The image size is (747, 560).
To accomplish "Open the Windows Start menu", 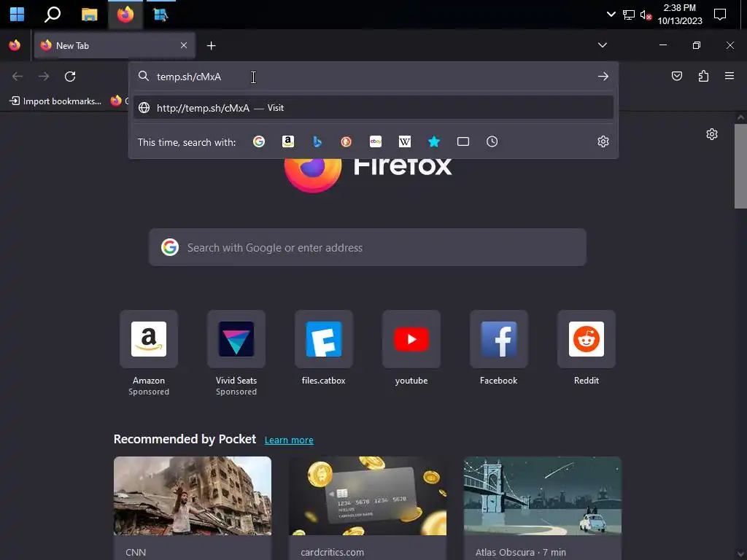I will (17, 15).
